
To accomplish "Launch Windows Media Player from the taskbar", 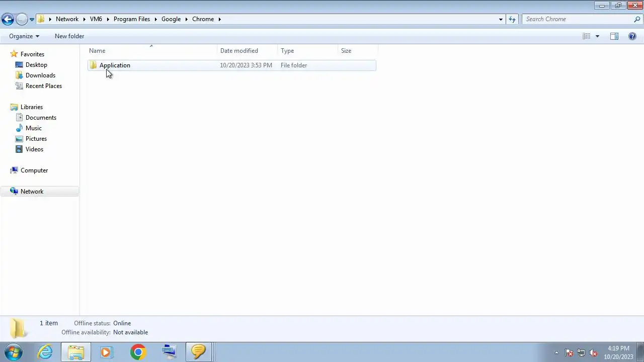I will (106, 352).
